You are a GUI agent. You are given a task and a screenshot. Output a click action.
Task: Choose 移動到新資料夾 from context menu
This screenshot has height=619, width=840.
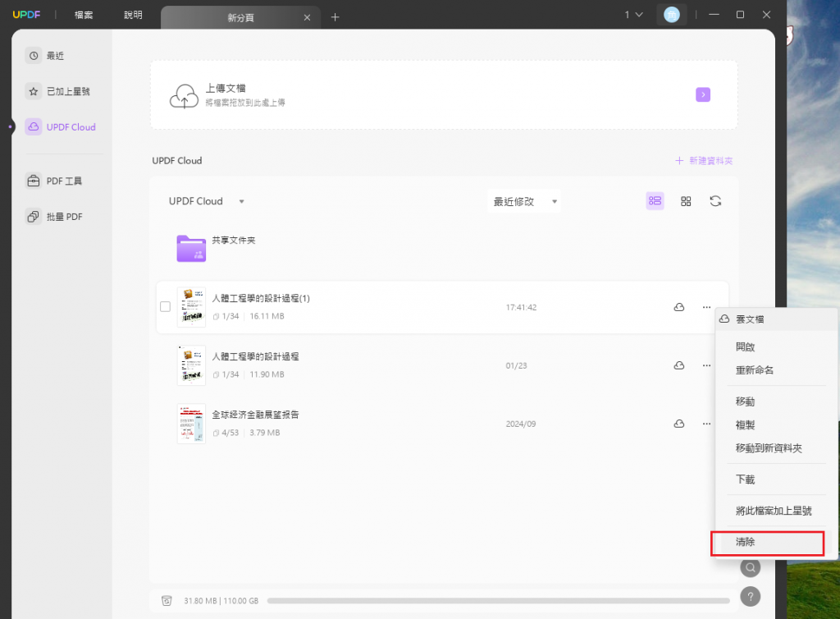tap(769, 448)
